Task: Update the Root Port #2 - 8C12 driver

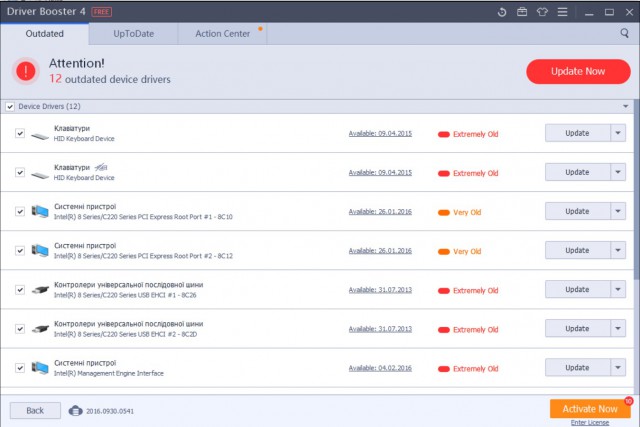Action: tap(578, 251)
